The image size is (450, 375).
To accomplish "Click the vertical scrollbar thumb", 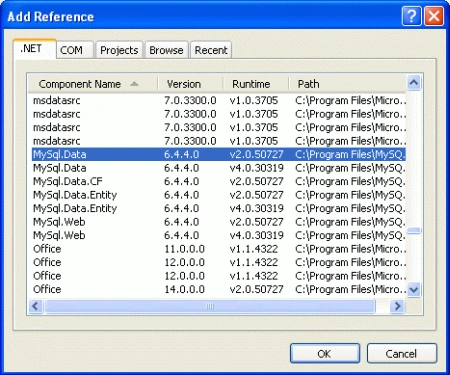I will (x=414, y=231).
